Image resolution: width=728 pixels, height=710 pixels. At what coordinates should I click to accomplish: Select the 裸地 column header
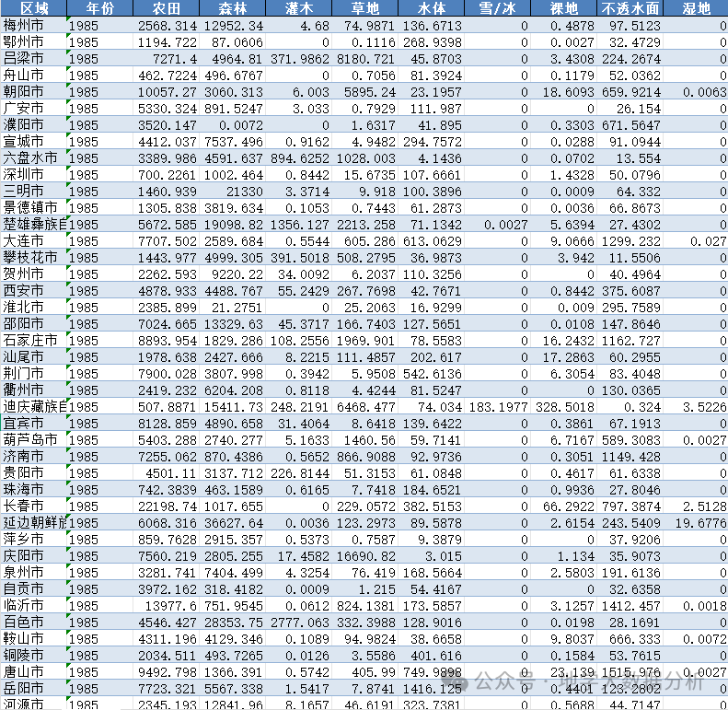click(x=563, y=8)
